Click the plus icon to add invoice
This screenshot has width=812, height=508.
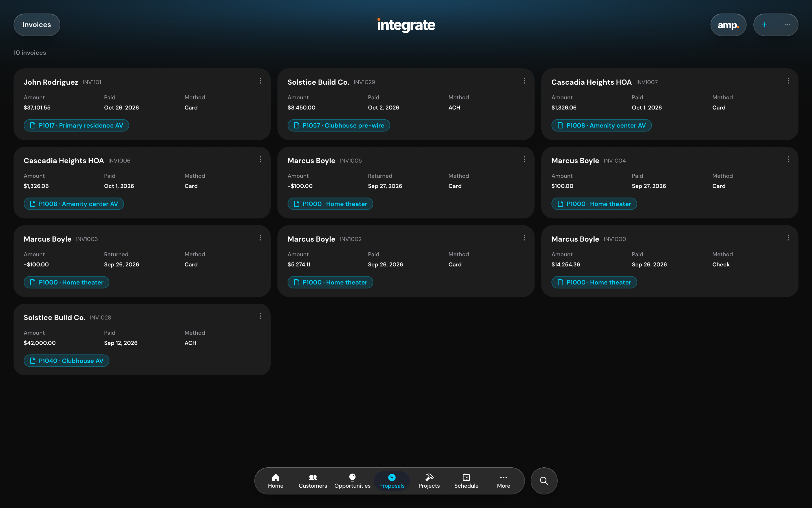(x=764, y=25)
